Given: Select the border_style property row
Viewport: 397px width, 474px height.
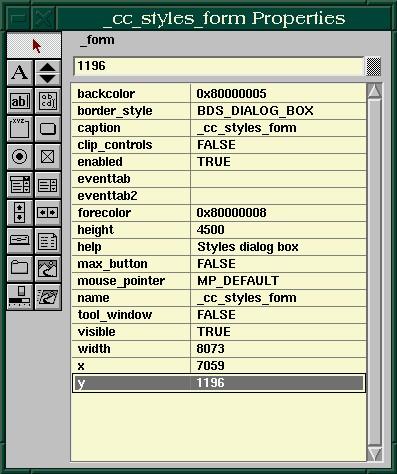Looking at the screenshot, I should (219, 111).
